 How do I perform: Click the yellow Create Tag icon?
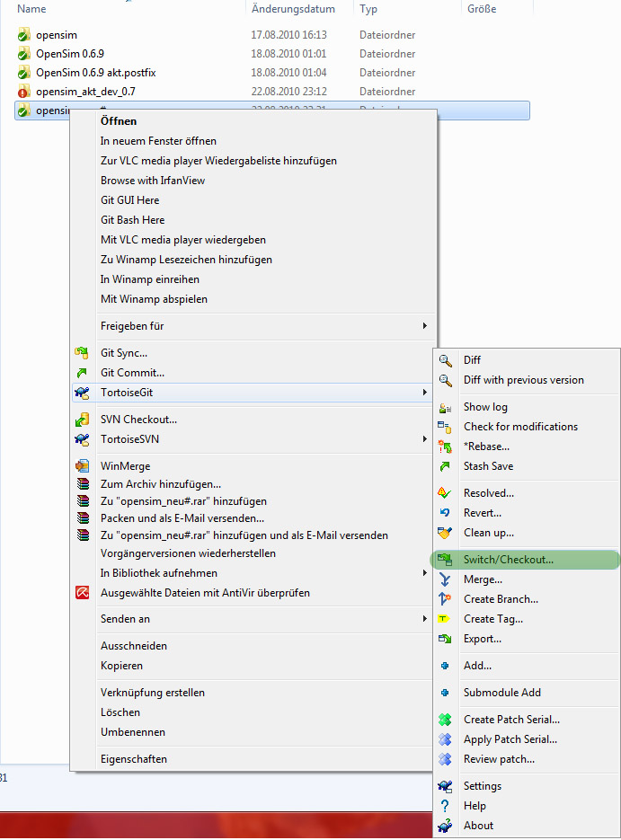click(x=444, y=619)
